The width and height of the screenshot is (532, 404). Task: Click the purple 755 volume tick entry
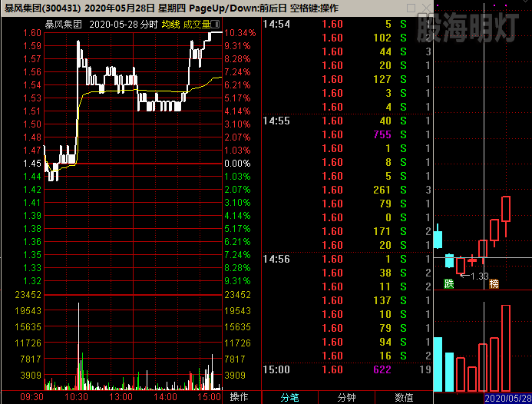382,134
